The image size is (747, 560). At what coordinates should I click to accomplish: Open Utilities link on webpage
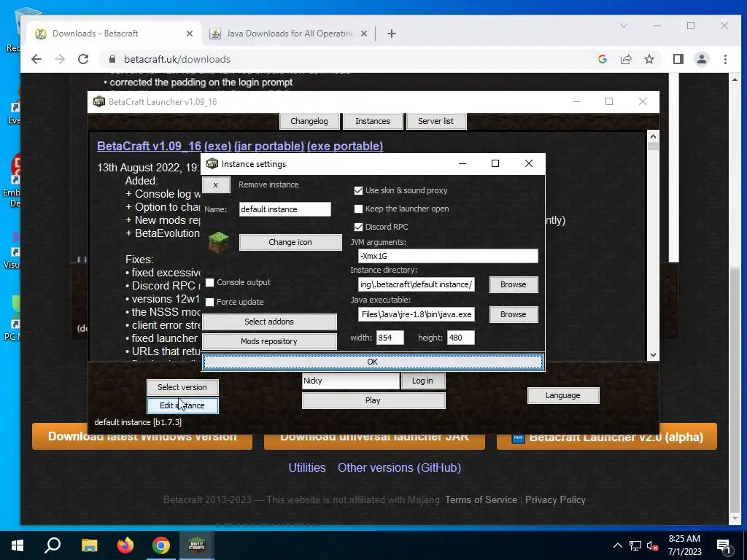coord(307,467)
